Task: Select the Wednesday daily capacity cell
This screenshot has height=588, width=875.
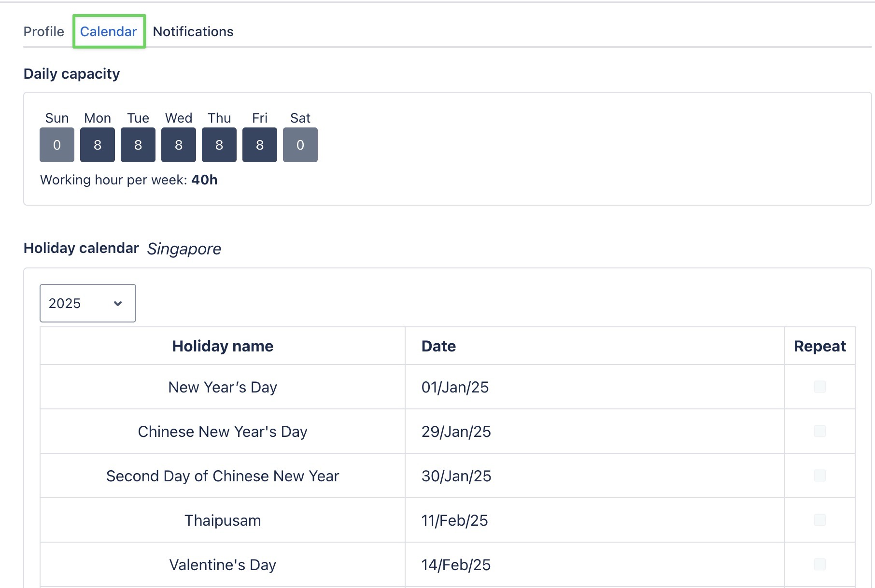Action: pyautogui.click(x=178, y=144)
